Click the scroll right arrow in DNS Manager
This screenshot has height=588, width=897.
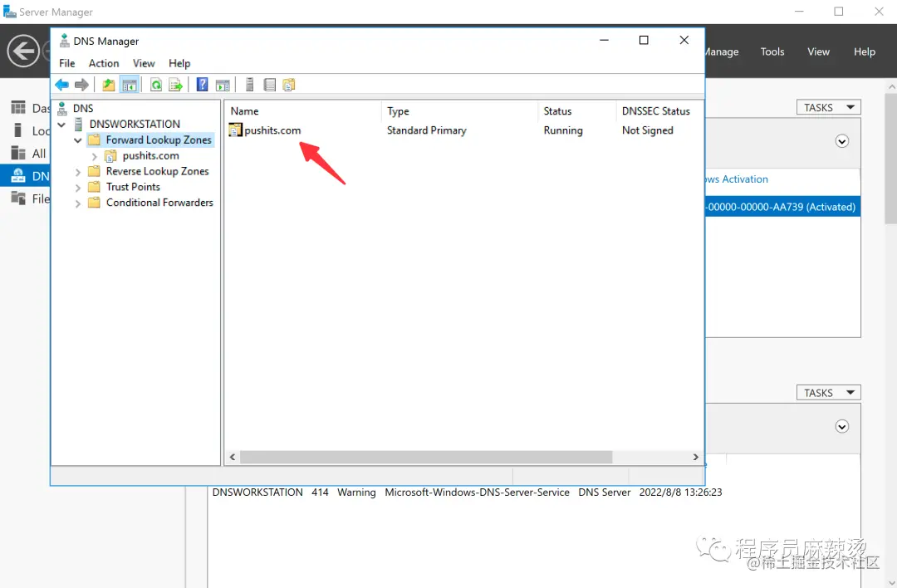tap(696, 457)
